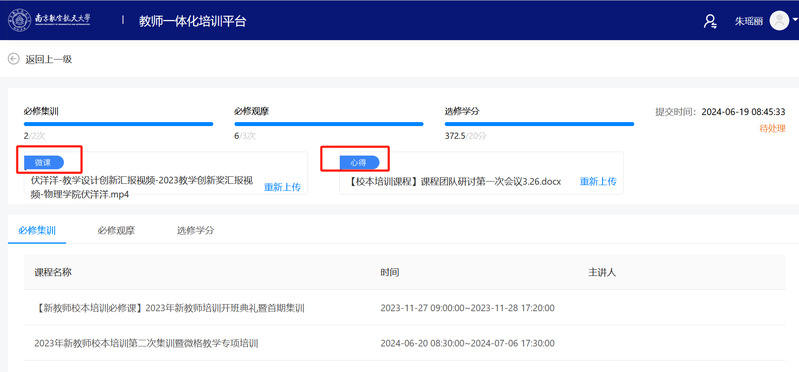Click the university logo emblem
This screenshot has height=372, width=799.
tap(19, 20)
